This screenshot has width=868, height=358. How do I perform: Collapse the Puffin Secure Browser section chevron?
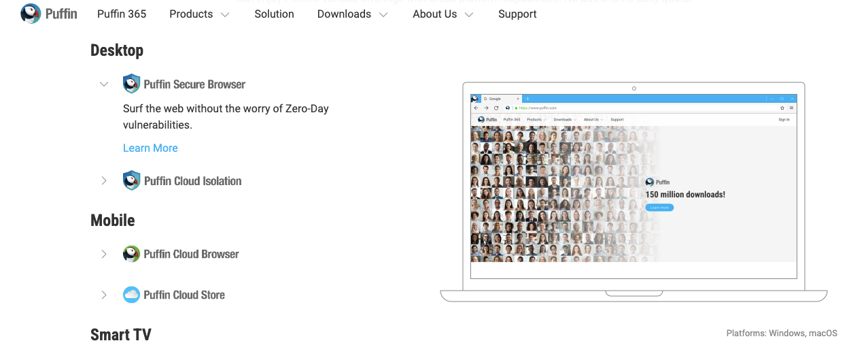(x=104, y=84)
